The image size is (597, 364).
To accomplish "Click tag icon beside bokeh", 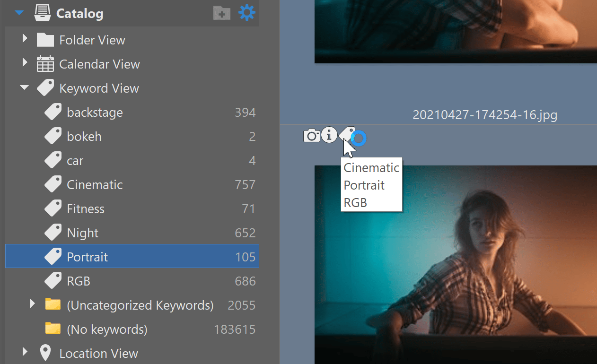I will click(53, 136).
